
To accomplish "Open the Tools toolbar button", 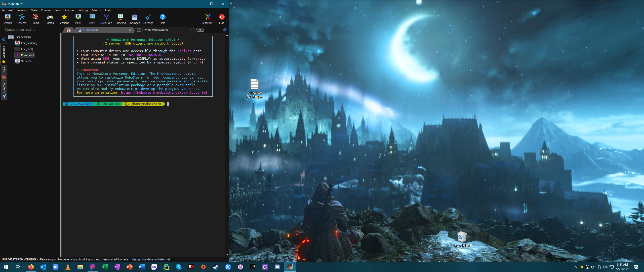I will point(36,19).
